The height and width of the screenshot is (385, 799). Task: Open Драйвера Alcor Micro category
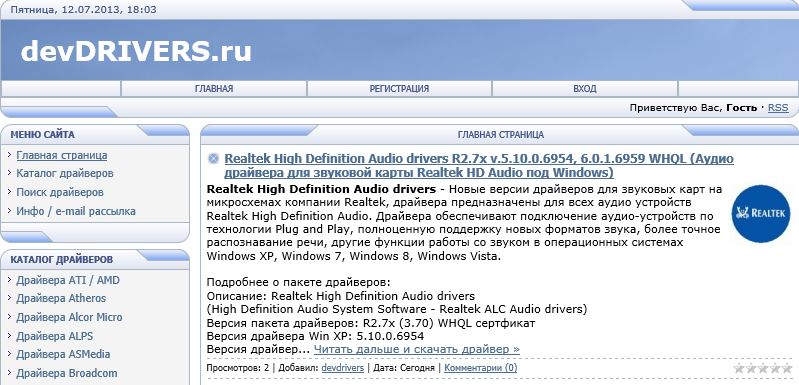tap(69, 317)
